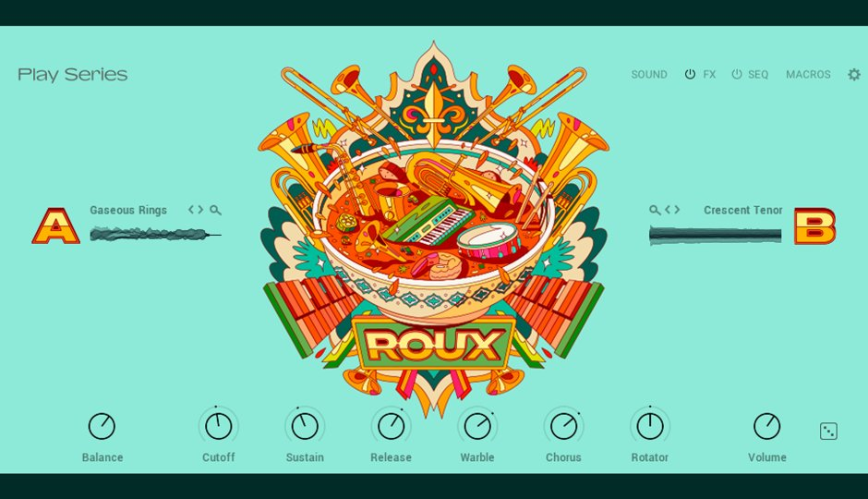Select the layer A letter icon
The width and height of the screenshot is (868, 499).
pos(55,226)
